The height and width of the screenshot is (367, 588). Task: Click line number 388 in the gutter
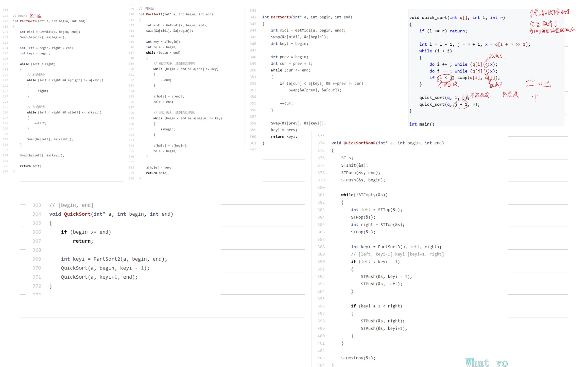[x=321, y=247]
